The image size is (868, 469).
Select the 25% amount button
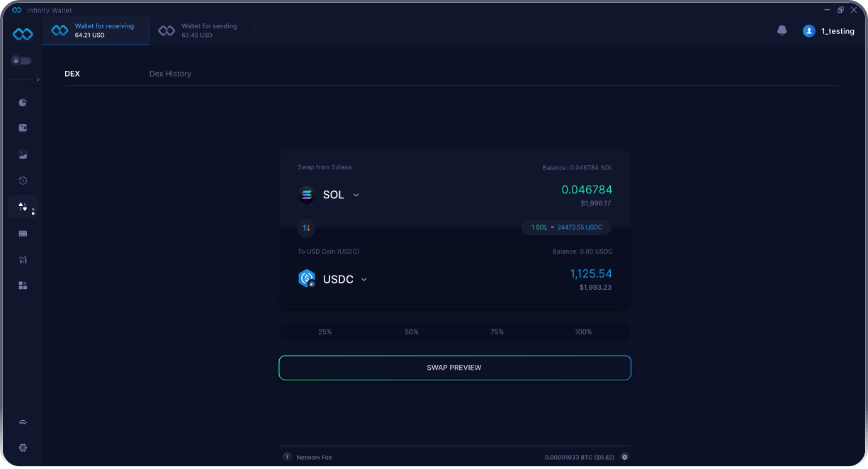click(325, 332)
